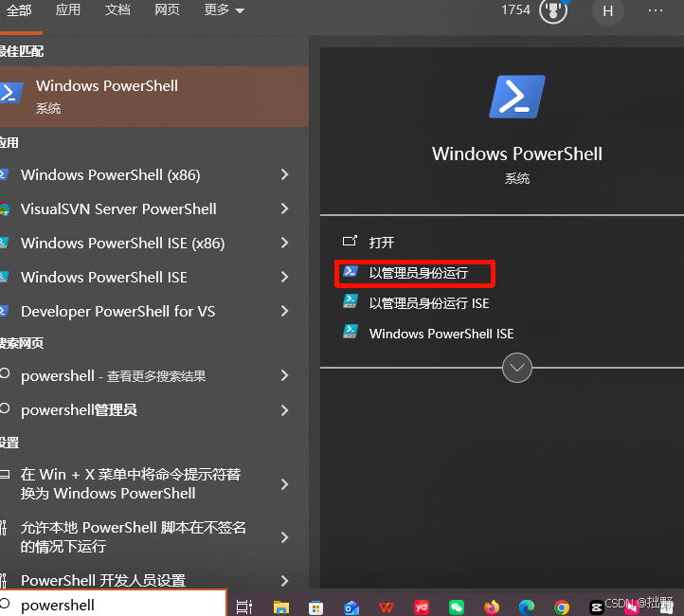Screen dimensions: 684x616
Task: Click 打开 to open PowerShell
Action: (381, 242)
